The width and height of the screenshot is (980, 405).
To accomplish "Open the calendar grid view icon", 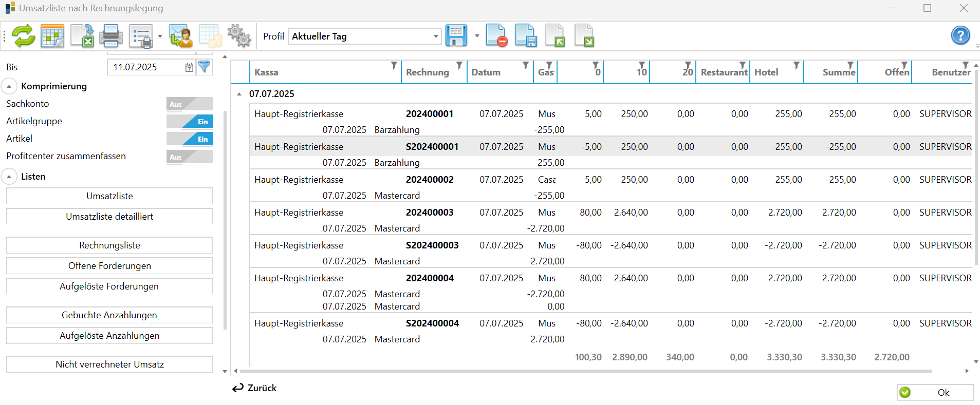I will click(x=52, y=36).
